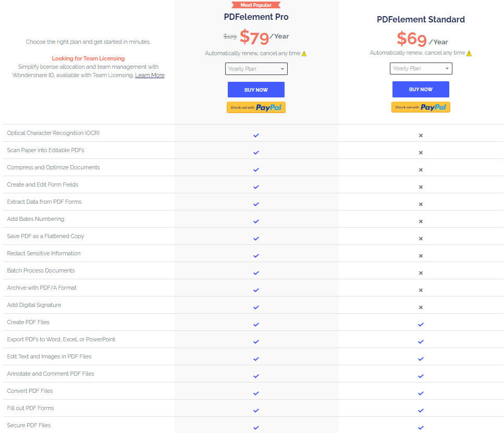This screenshot has height=433, width=504.
Task: Click Pro checkmark for Optical Character Recognition
Action: coord(256,135)
